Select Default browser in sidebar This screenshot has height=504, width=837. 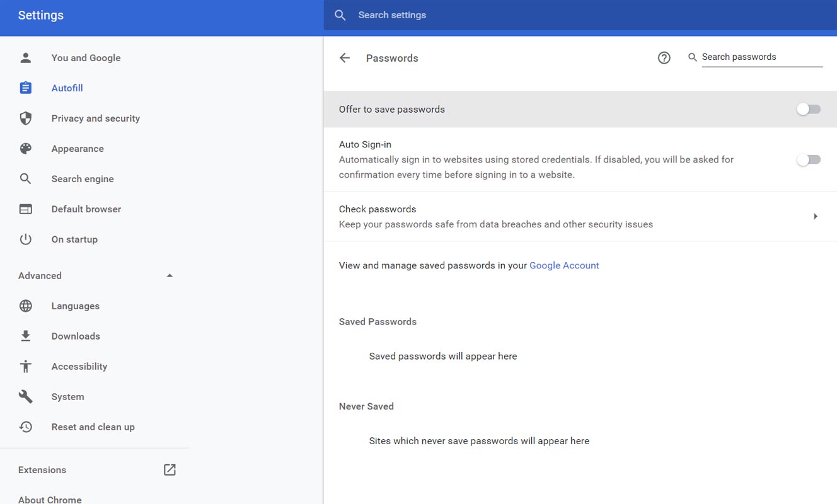click(x=86, y=209)
